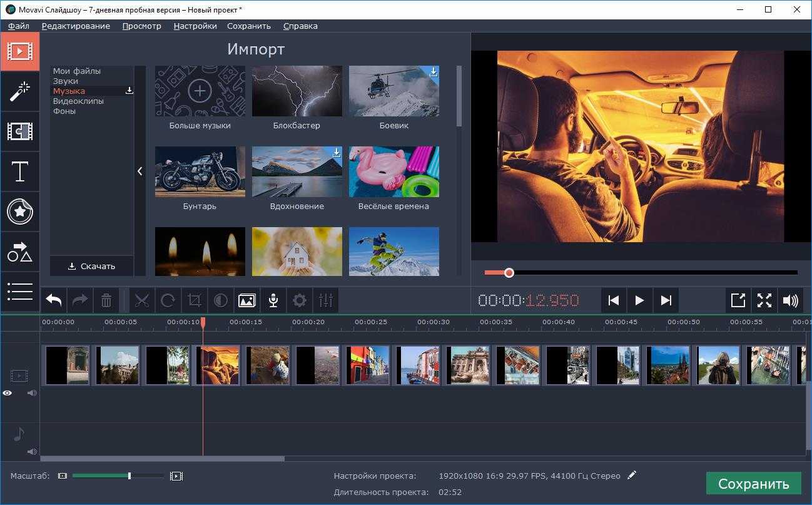The image size is (812, 505).
Task: Download the Боевик music track icon
Action: [434, 72]
